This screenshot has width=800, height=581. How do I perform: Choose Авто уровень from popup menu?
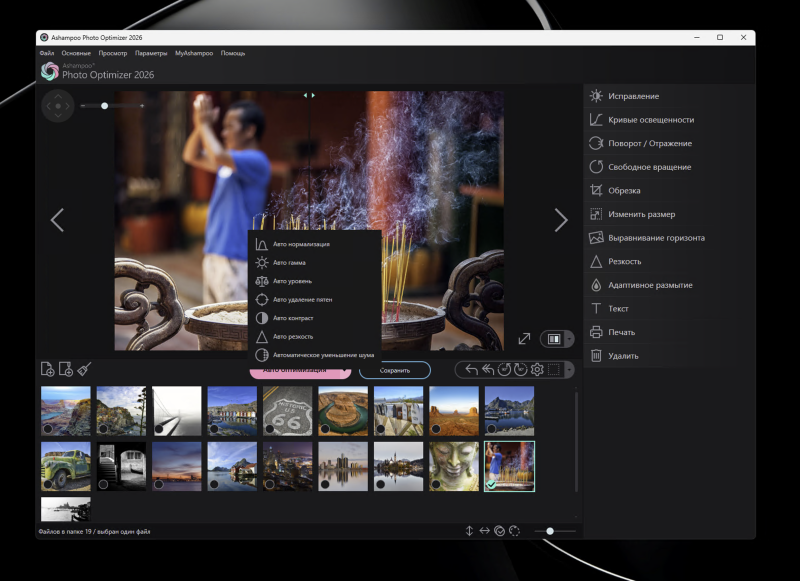[x=315, y=281]
